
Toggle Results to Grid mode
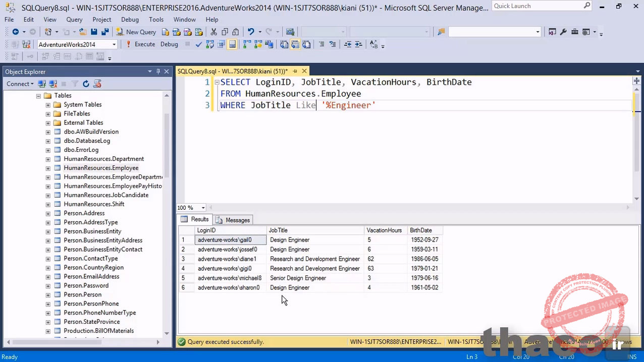point(295,44)
